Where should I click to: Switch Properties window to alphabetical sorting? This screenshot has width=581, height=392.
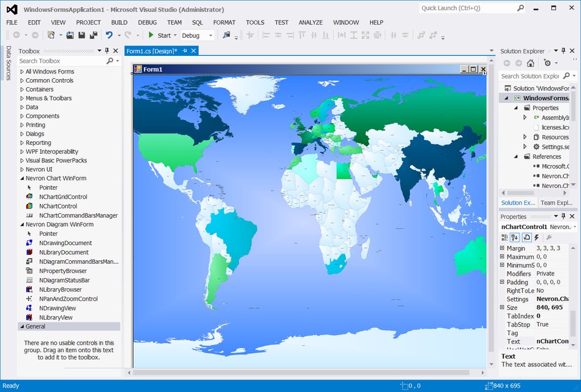click(x=515, y=238)
